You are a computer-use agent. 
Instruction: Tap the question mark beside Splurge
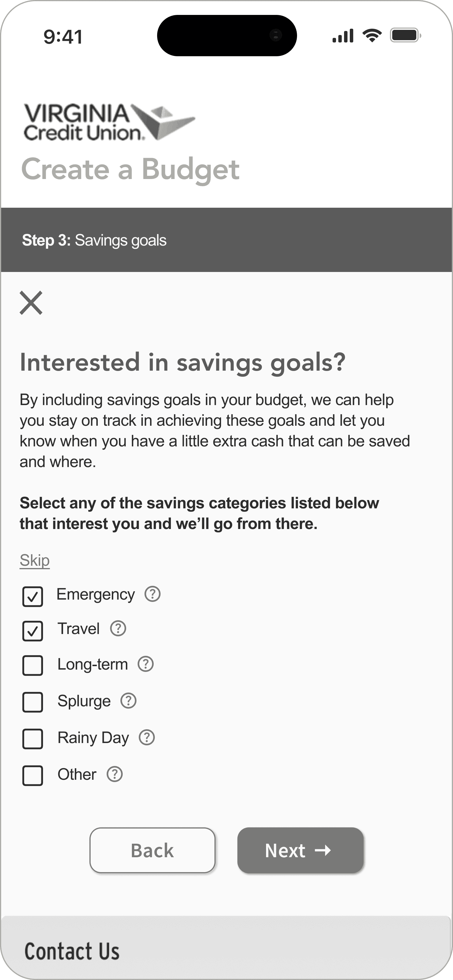pyautogui.click(x=128, y=700)
